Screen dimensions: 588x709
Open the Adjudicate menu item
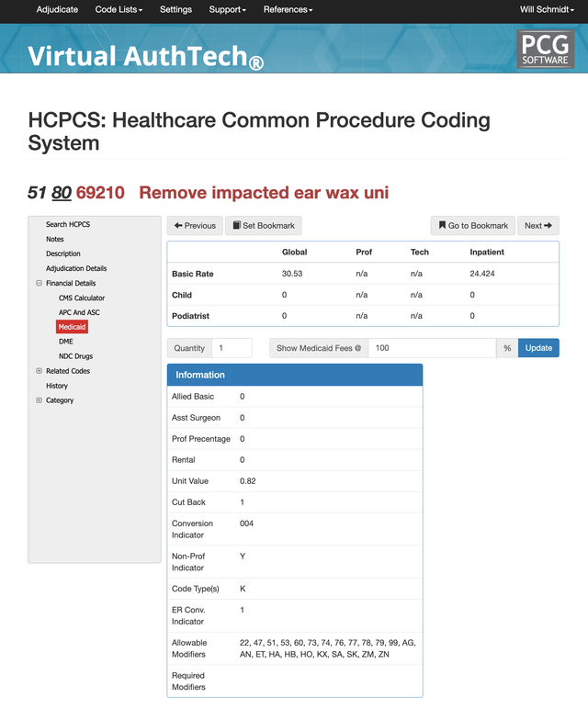57,9
